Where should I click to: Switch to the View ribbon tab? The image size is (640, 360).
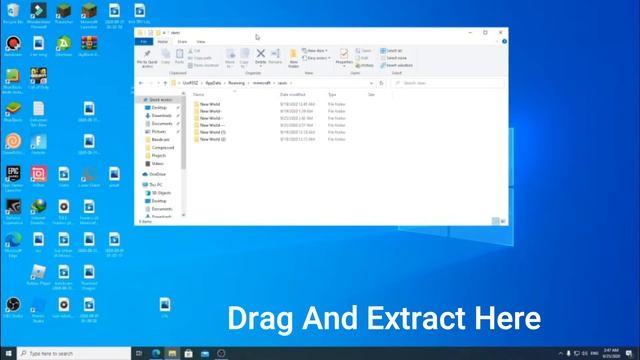(x=200, y=42)
